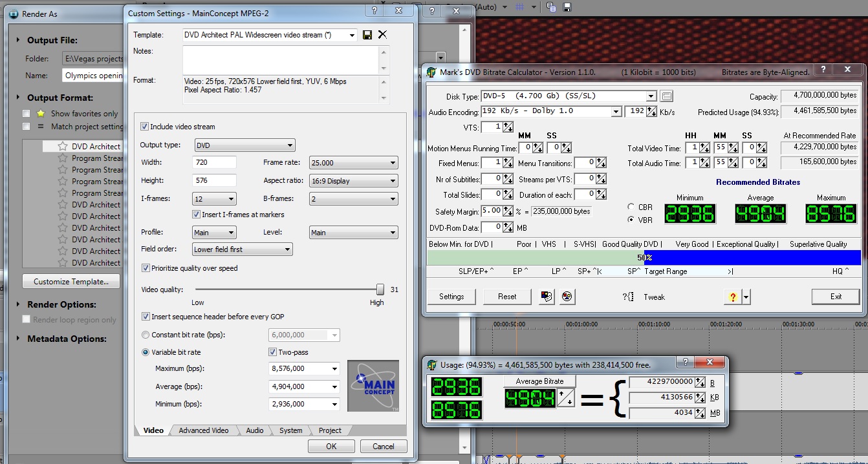Click the favorite star on first DVD Architect template
The image size is (868, 464).
click(x=63, y=147)
